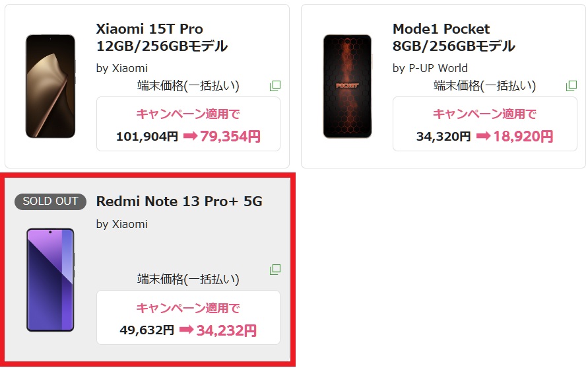Open popup icon in Xiaomi 15T Pro card
The image size is (588, 368).
[275, 86]
